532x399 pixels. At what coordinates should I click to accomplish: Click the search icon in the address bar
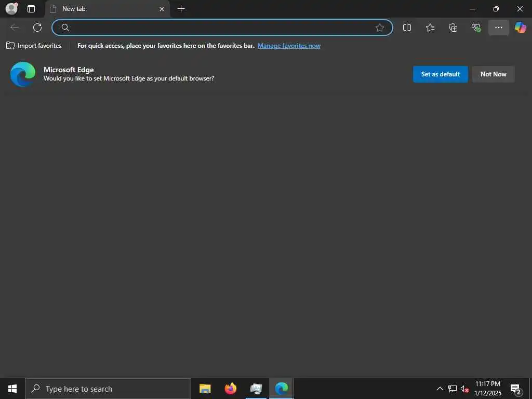[65, 28]
